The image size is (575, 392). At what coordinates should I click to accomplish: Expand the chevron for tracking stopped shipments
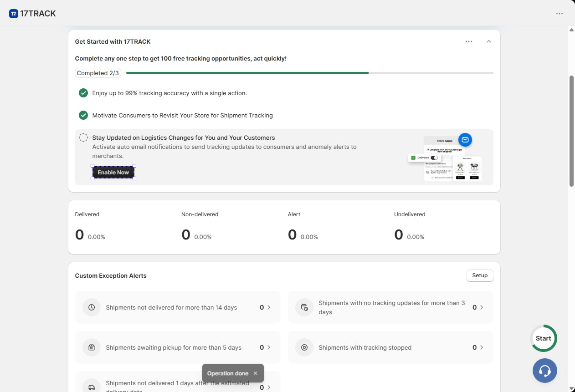pyautogui.click(x=482, y=347)
